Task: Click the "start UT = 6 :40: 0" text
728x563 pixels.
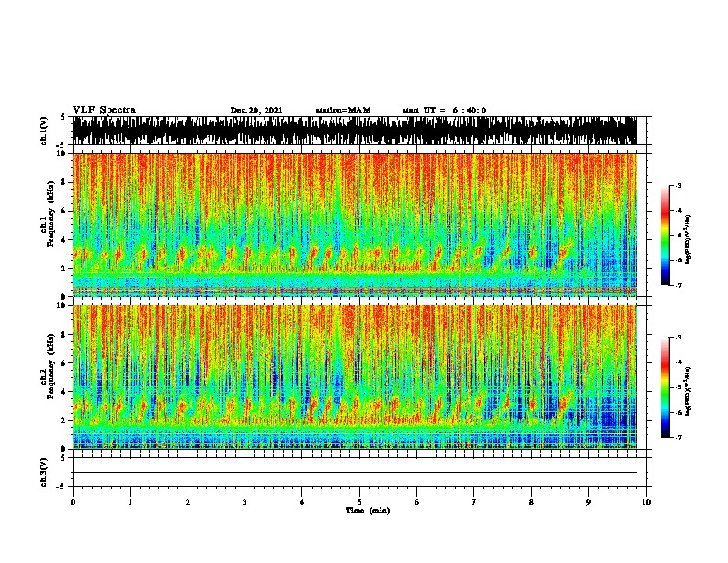Action: pyautogui.click(x=444, y=110)
